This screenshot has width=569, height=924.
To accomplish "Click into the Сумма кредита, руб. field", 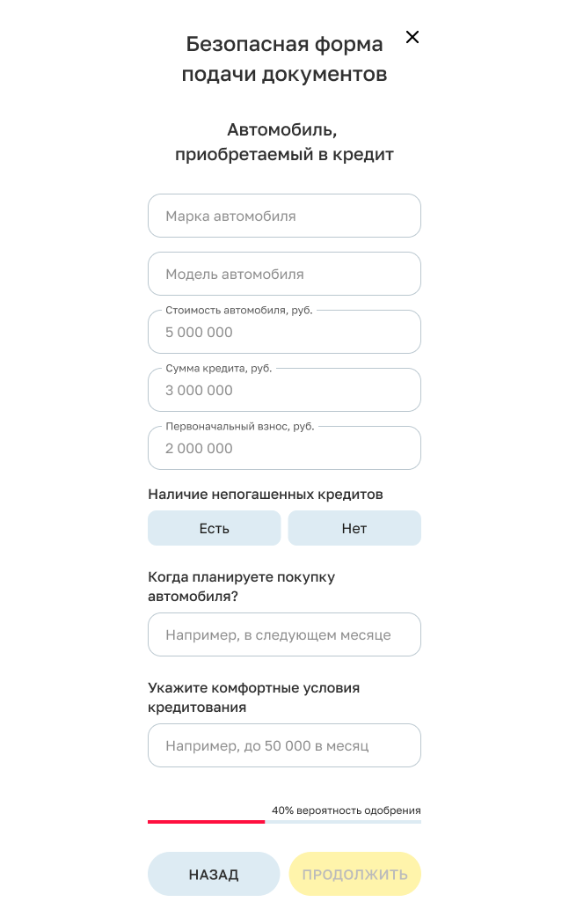I will coord(284,390).
